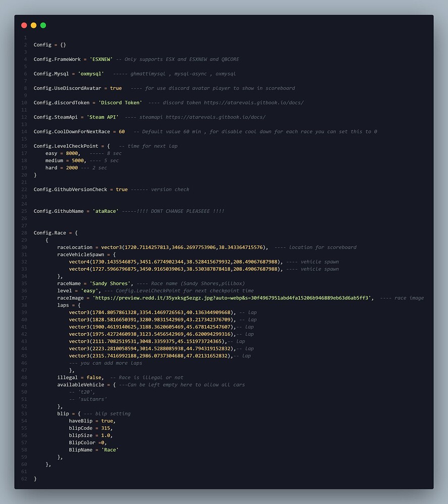This screenshot has width=448, height=504.
Task: Click the 'you can add more laps' comment
Action: [105, 363]
